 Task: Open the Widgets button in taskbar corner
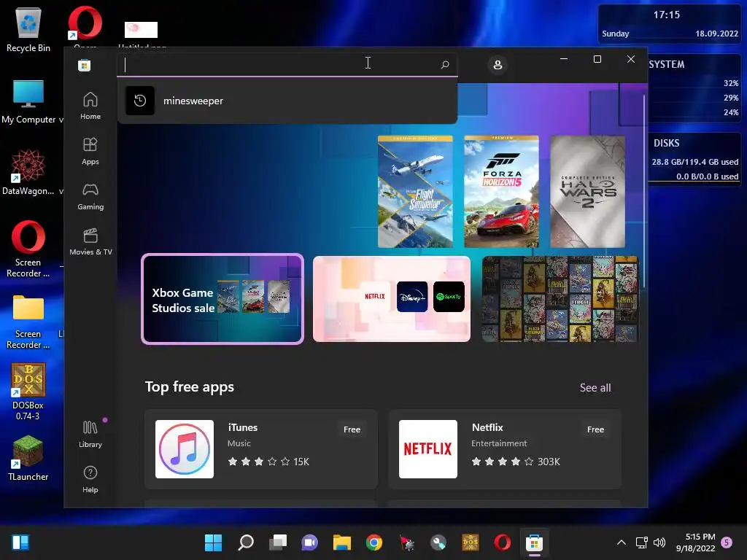20,542
